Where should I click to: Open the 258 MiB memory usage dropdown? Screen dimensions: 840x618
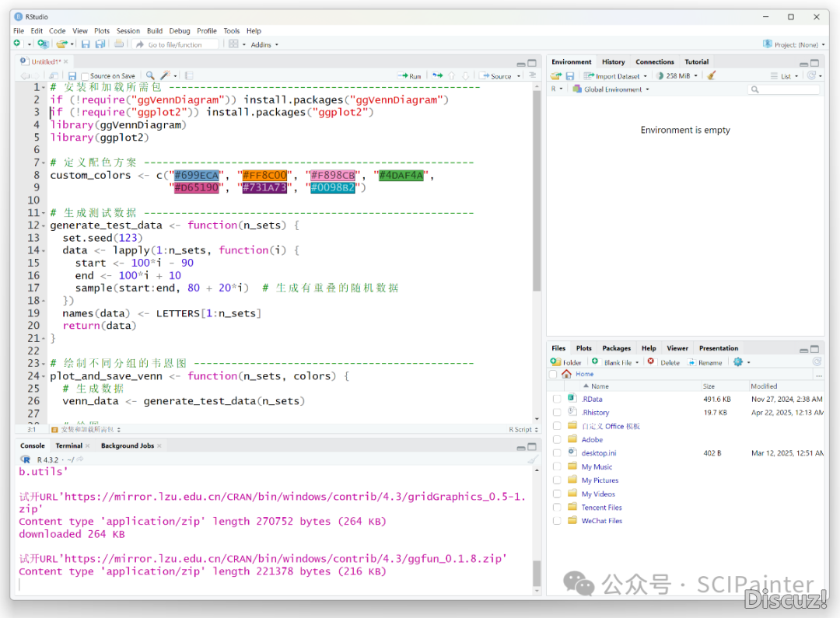[677, 76]
